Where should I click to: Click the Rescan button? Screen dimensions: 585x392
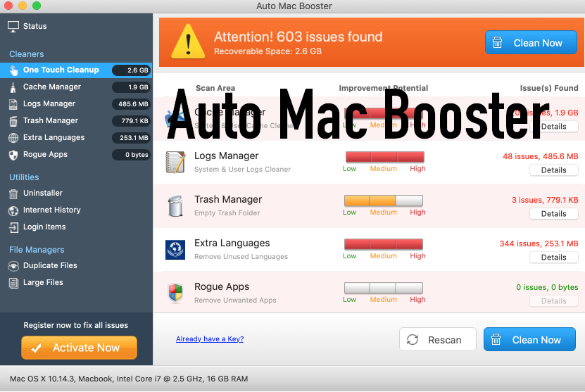(x=438, y=339)
